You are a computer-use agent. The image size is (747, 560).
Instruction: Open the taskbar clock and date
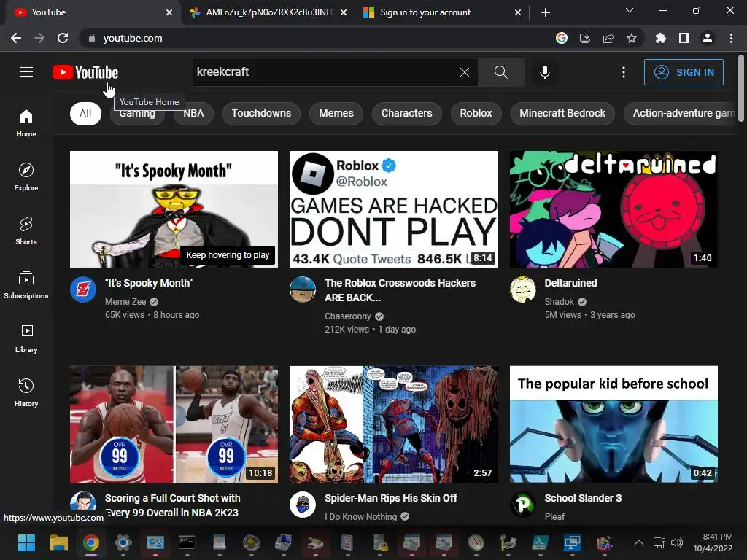coord(713,542)
